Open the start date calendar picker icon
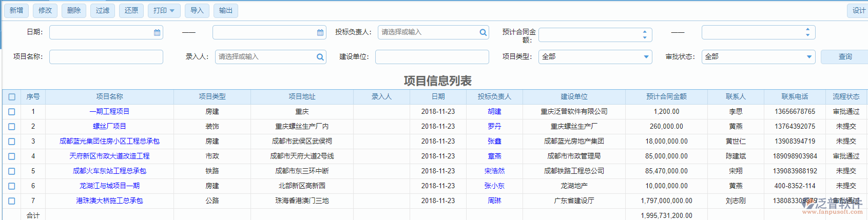 tap(157, 32)
